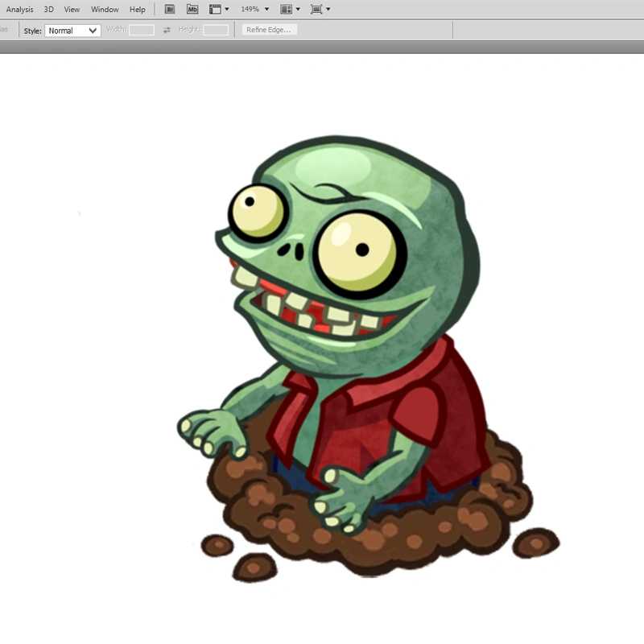
Task: Launch Adobe Bridge from the application bar
Action: coord(169,9)
